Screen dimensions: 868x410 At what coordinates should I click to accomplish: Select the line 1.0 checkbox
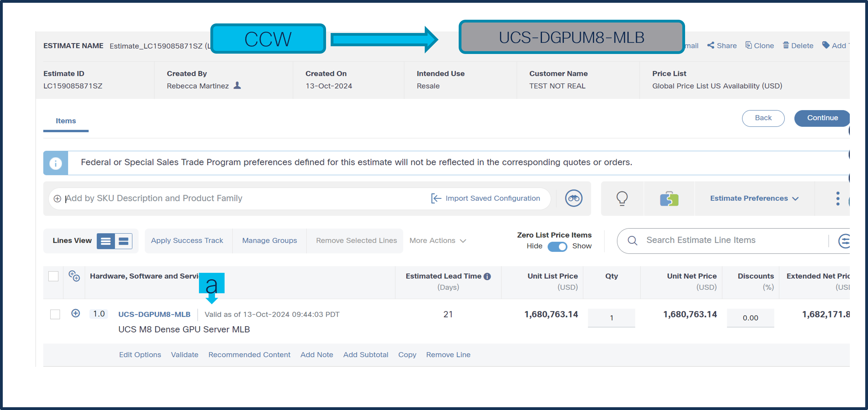click(55, 314)
